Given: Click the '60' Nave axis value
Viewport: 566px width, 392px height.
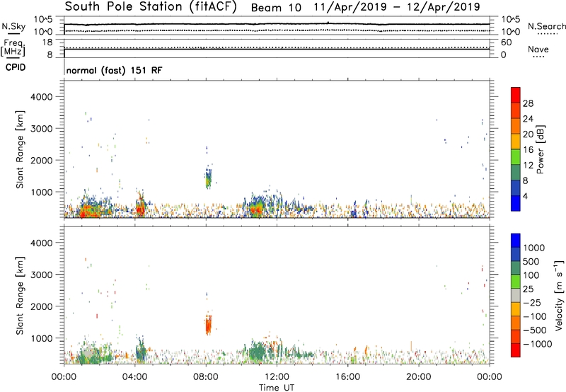Looking at the screenshot, I should (x=506, y=42).
